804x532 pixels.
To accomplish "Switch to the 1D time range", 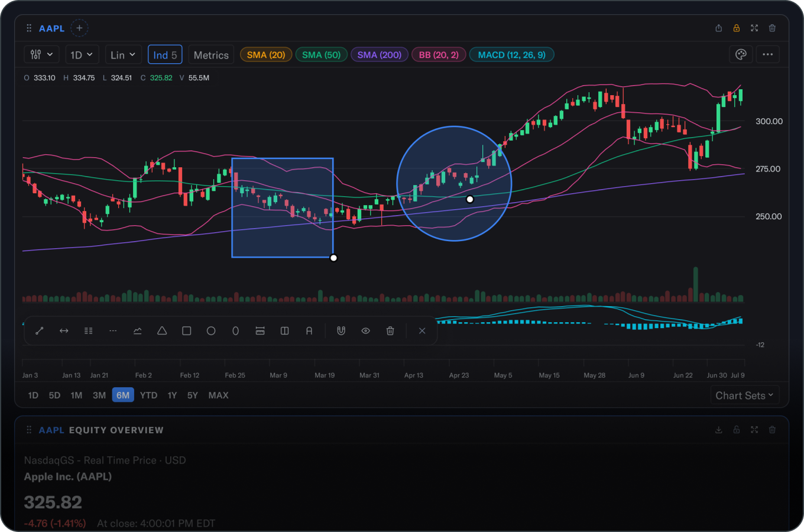I will tap(33, 395).
